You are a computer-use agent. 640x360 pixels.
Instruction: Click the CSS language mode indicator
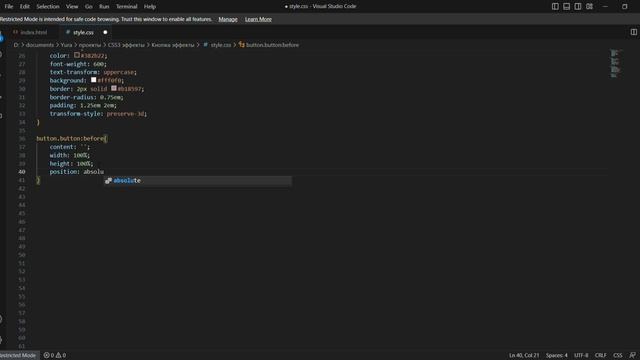click(618, 356)
